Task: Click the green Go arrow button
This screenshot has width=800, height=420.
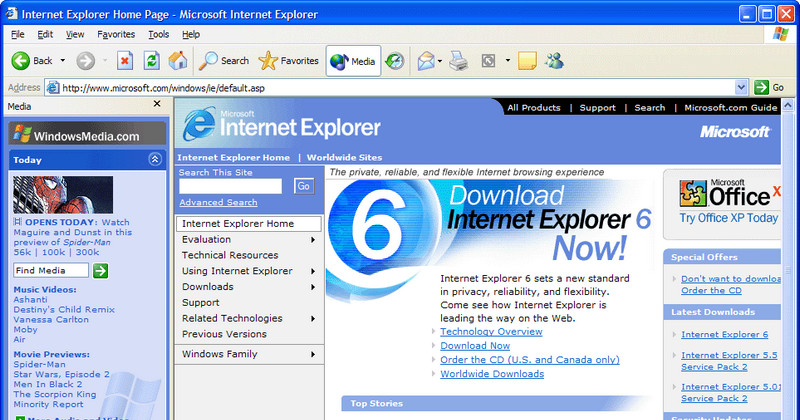Action: pos(761,88)
